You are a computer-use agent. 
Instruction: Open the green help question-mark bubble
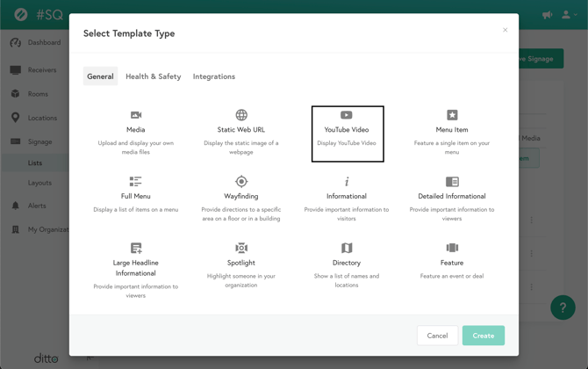563,307
